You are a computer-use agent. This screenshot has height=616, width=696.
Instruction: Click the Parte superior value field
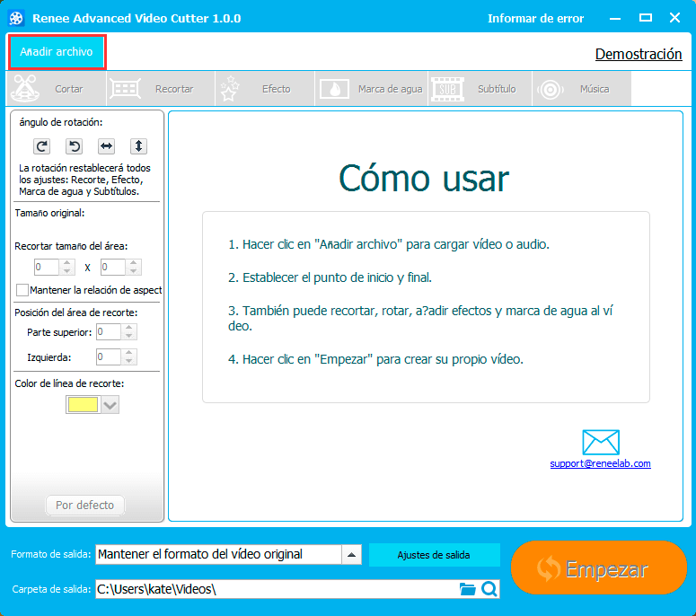109,332
